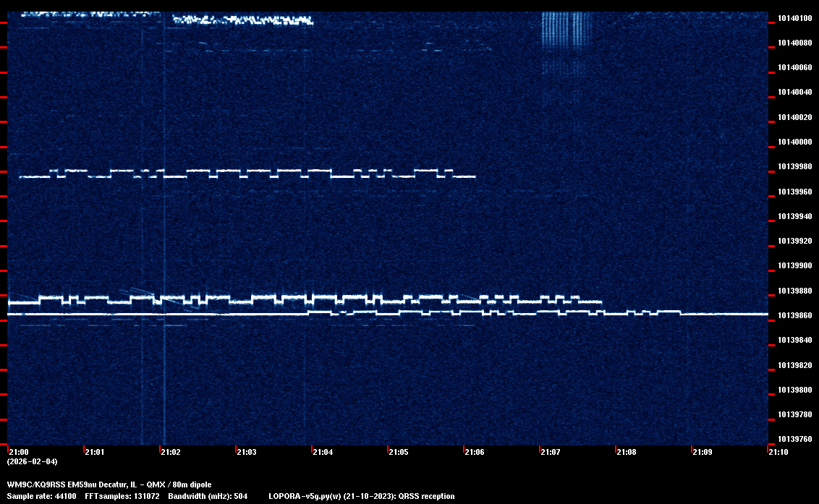Click the vertical interference line at 21:02

[x=164, y=231]
